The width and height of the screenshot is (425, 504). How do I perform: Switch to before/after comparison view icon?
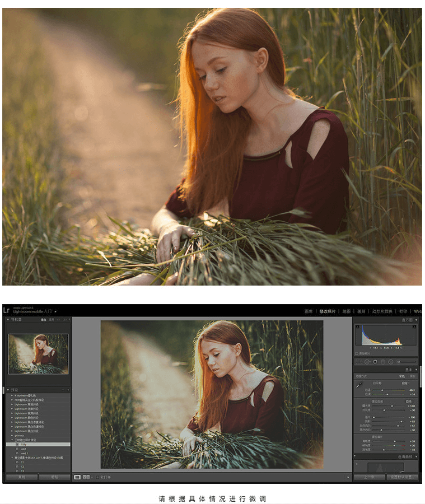pyautogui.click(x=86, y=477)
